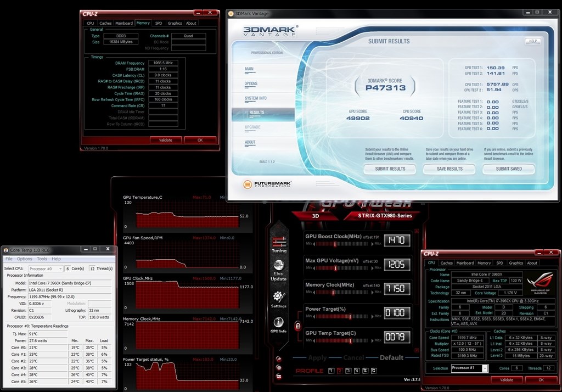Toggle the lock linking Power and Temp targets
Screen dimensions: 562x392
tap(297, 326)
